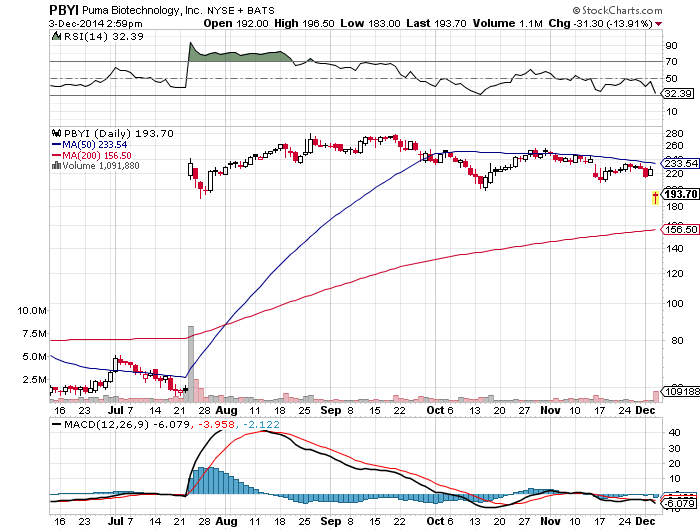Click the MA(50) blue legend line
Image resolution: width=700 pixels, height=530 pixels.
point(57,144)
